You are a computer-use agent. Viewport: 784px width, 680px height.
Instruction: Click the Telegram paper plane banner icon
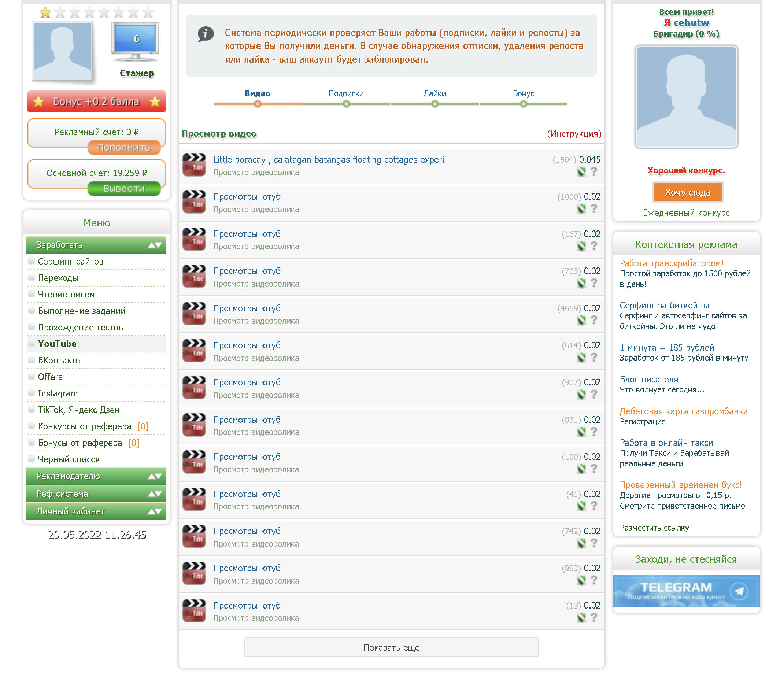tap(739, 591)
